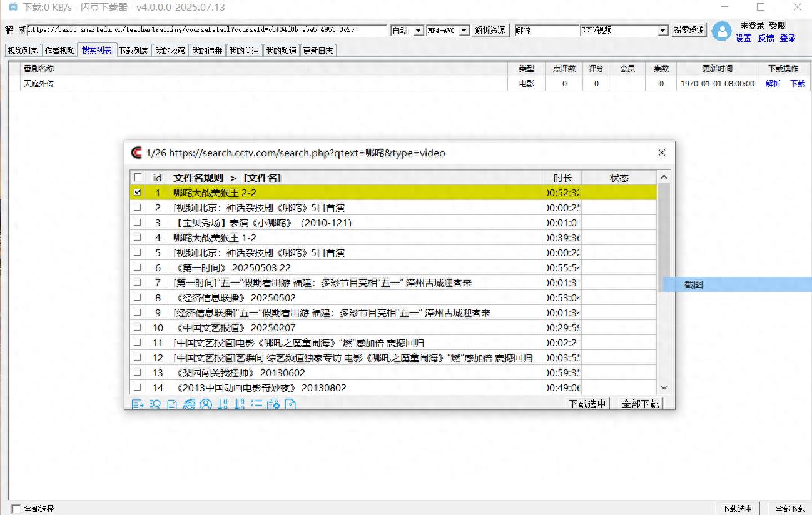Check the box for 哪吒大战美猴王 1-2
Viewport: 812px width, 515px height.
pos(138,237)
